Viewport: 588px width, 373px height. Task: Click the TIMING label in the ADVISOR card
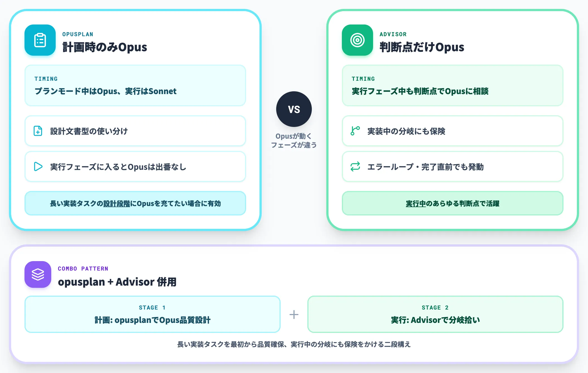tap(363, 79)
